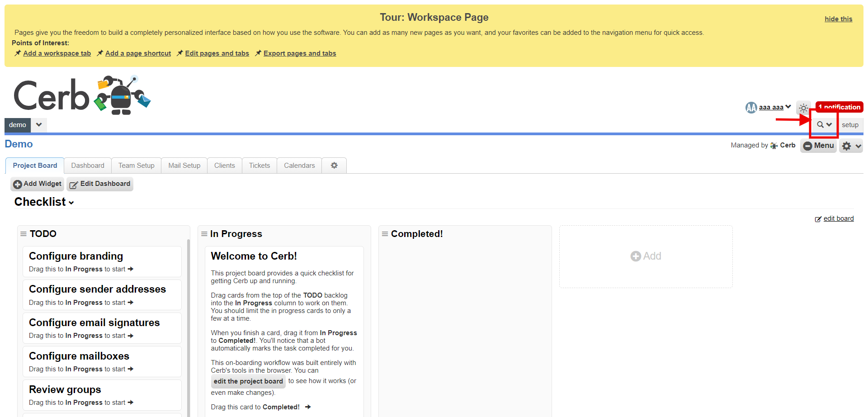The image size is (868, 417).
Task: Open the edit board link
Action: pos(838,218)
